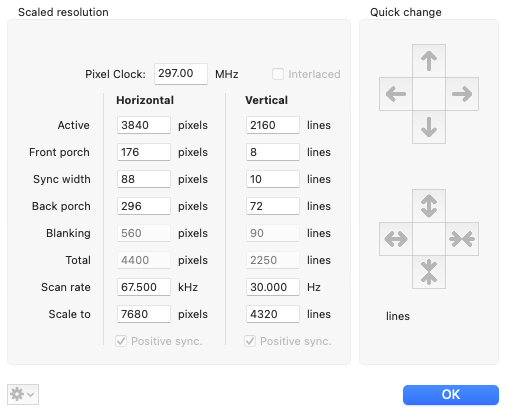Select the Pixel Clock 297.00 field
The height and width of the screenshot is (413, 511).
(181, 74)
